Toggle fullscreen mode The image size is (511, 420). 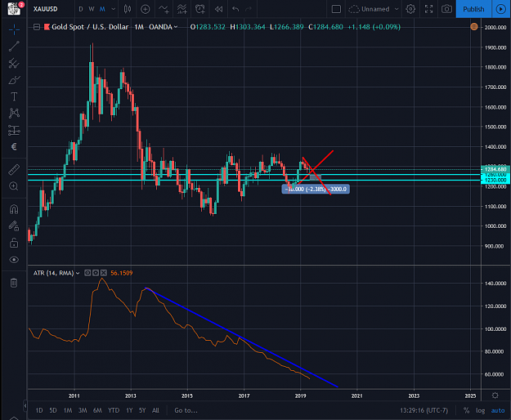click(429, 9)
